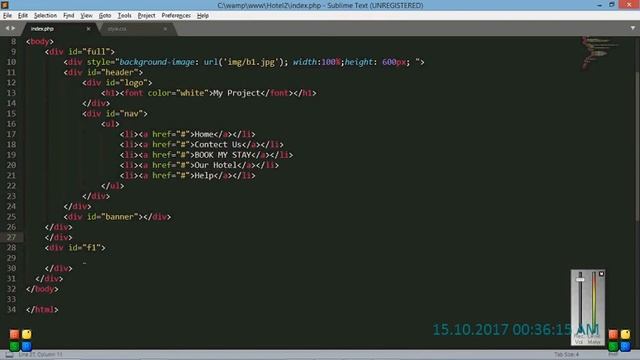Click the closing html tag
Viewport: 640px width, 360px height.
click(x=42, y=310)
